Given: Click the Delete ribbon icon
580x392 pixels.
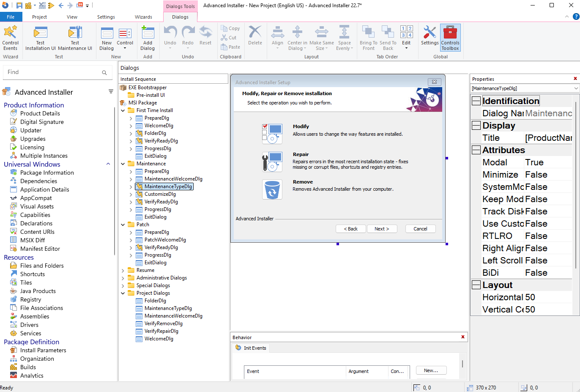Looking at the screenshot, I should pos(255,36).
